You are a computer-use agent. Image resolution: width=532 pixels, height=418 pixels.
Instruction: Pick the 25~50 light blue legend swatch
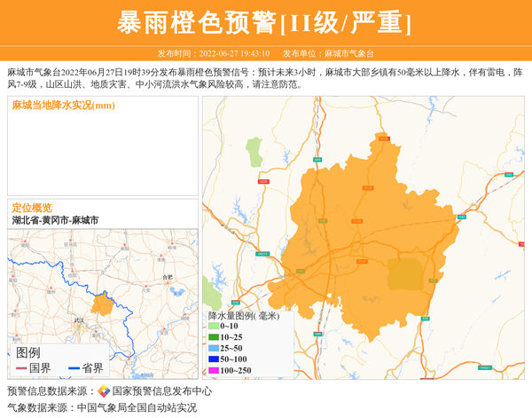pos(214,348)
